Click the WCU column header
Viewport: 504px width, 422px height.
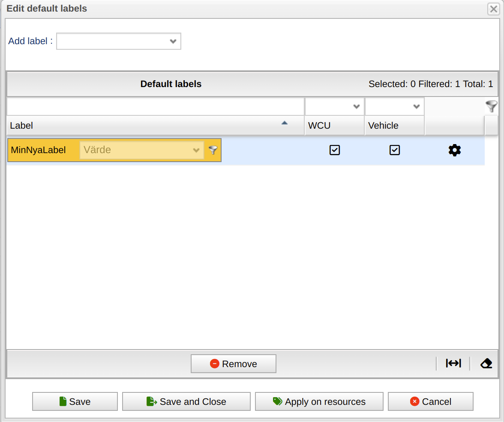[334, 126]
